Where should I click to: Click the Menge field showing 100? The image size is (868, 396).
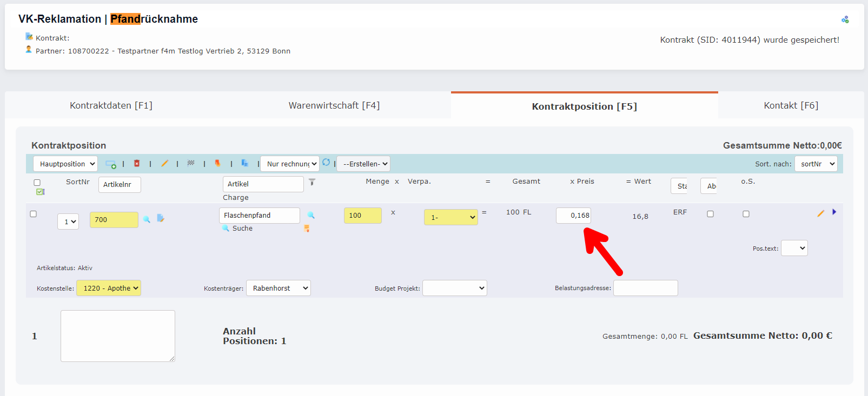(362, 216)
